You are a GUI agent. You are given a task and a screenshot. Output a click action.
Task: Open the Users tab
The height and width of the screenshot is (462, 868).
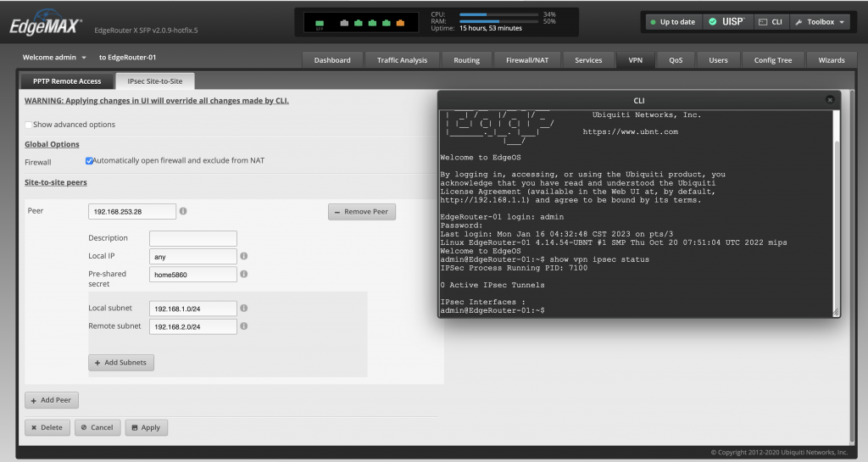click(719, 59)
